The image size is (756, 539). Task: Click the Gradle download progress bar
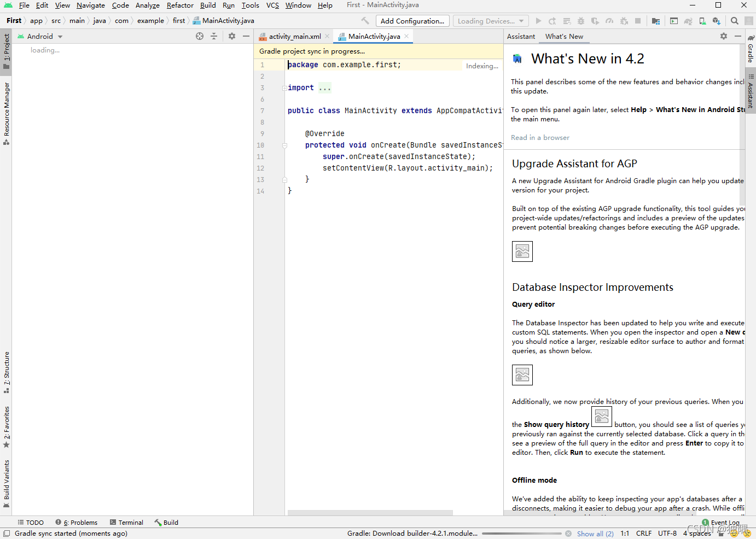click(x=521, y=534)
